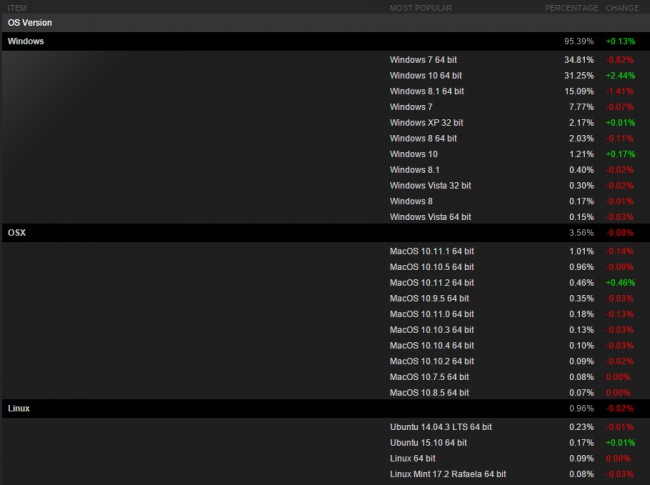
Task: Select the Ubuntu 14.04.3 LTS 64 bit entry
Action: (441, 427)
